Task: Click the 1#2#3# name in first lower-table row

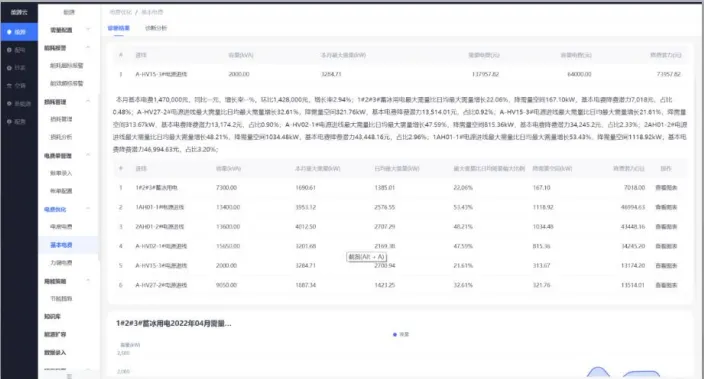Action: click(x=156, y=188)
